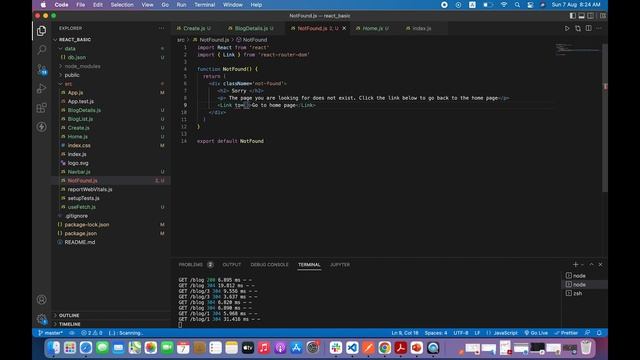The height and width of the screenshot is (360, 640).
Task: Open the Explorer view in activity bar
Action: (x=41, y=31)
